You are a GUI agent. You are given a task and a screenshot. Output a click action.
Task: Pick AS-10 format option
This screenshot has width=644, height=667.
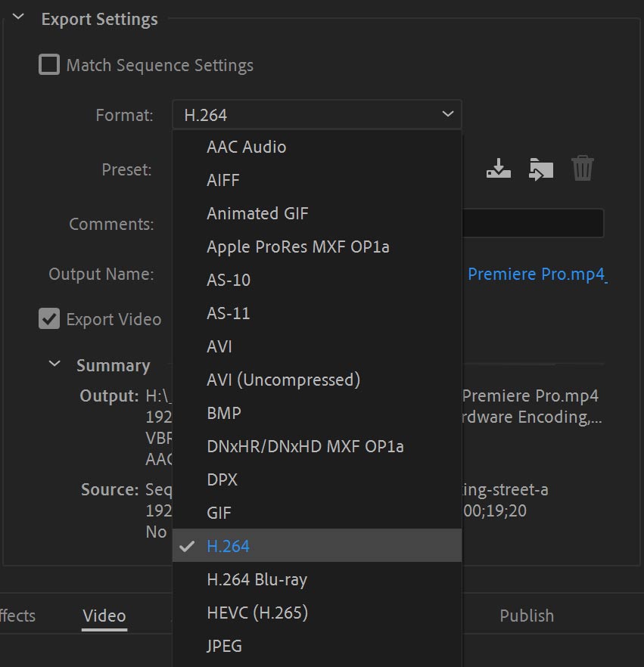coord(316,280)
